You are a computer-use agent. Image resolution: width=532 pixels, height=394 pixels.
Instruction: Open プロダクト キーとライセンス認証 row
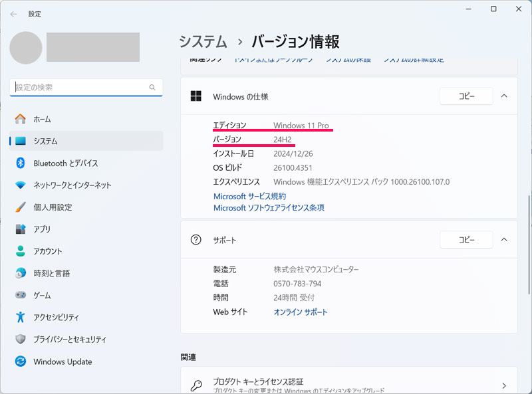click(x=348, y=381)
